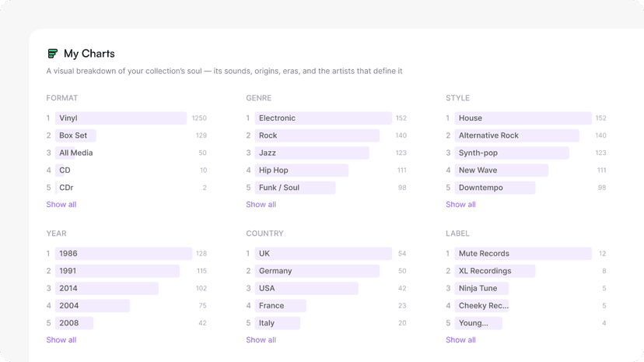This screenshot has width=644, height=362.
Task: Select the Young... label bar
Action: [478, 323]
